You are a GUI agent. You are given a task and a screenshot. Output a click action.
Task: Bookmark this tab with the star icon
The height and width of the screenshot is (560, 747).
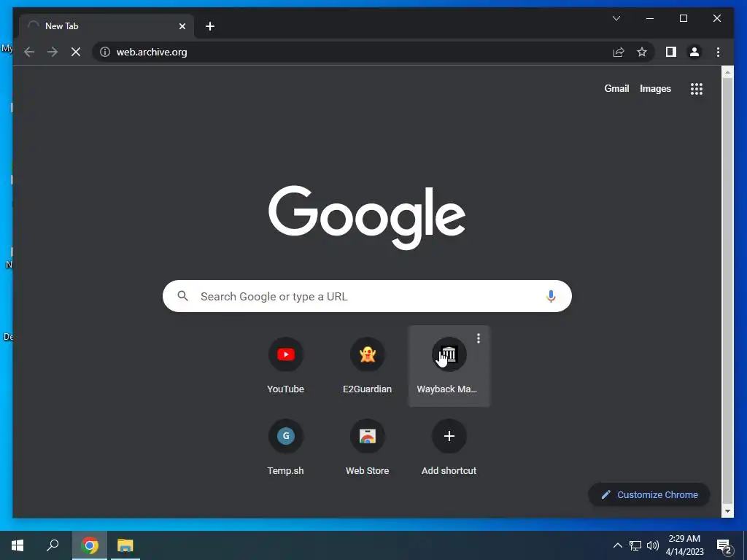(642, 52)
